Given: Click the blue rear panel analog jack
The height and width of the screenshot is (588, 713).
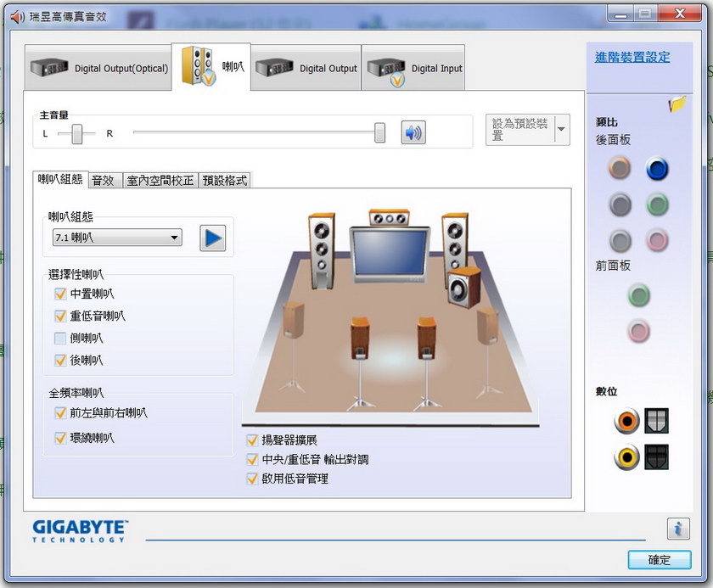Looking at the screenshot, I should point(657,168).
